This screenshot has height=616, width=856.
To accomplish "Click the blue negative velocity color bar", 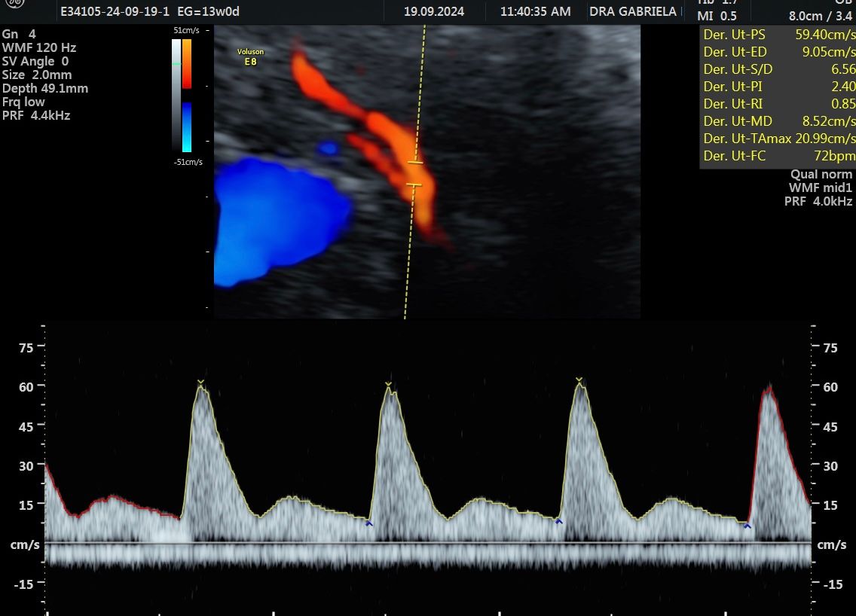I will point(186,127).
